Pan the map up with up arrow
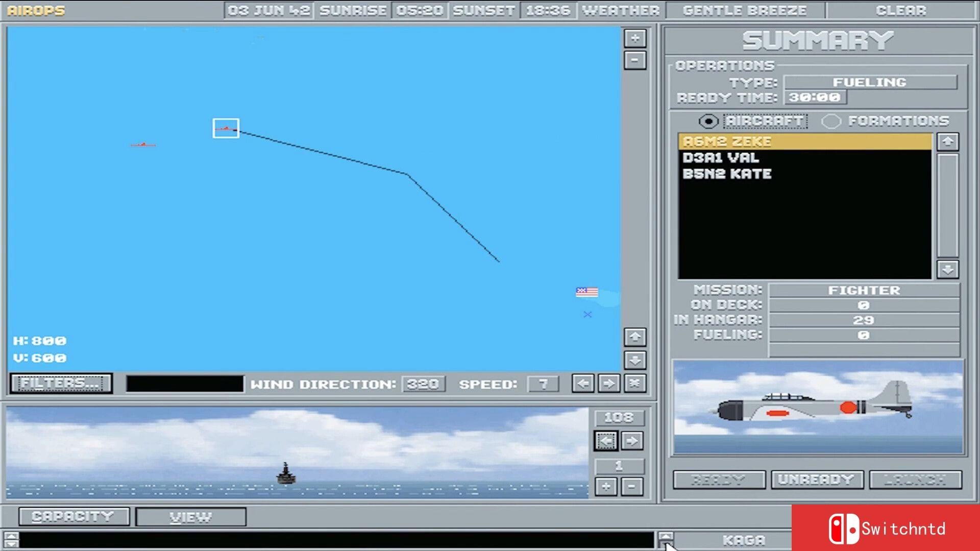 tap(635, 337)
